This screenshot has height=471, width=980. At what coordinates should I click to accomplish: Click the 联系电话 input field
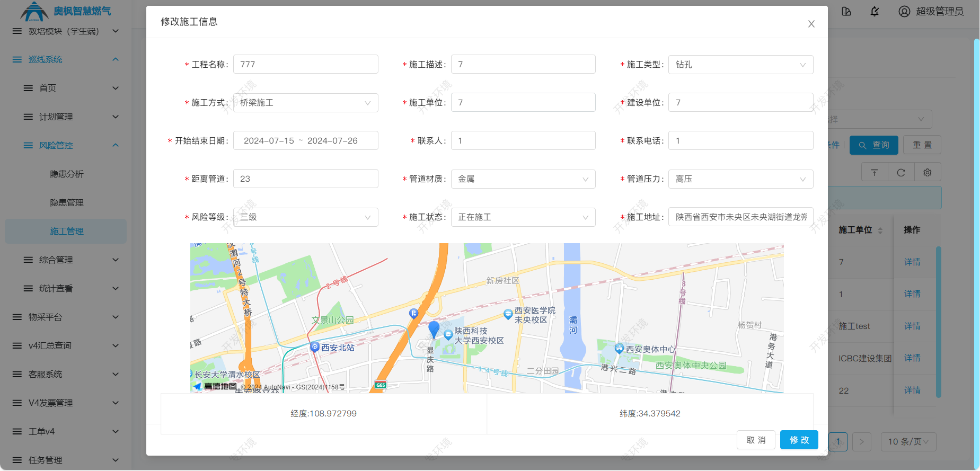point(741,141)
